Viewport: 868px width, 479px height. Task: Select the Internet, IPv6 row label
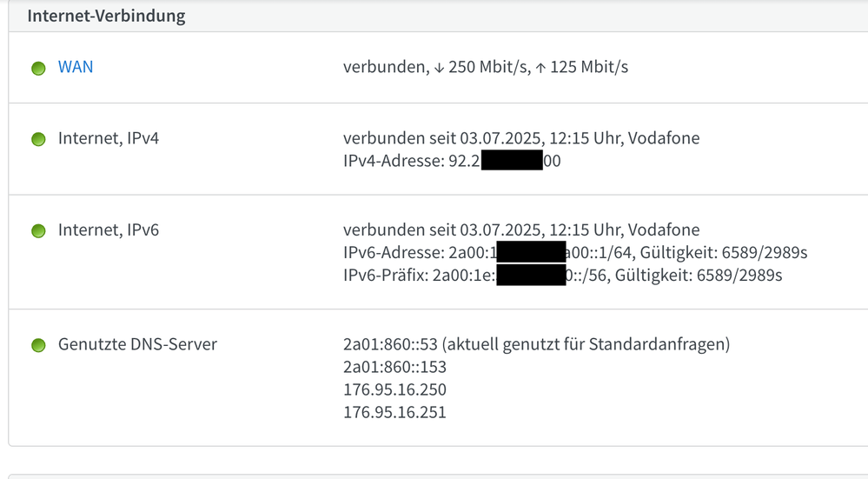coord(108,230)
